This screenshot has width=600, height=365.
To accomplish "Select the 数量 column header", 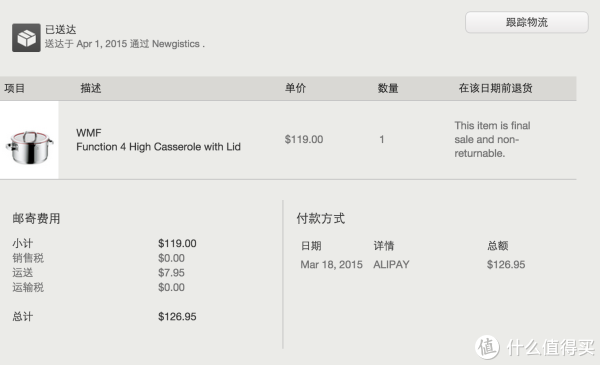I will pos(388,88).
